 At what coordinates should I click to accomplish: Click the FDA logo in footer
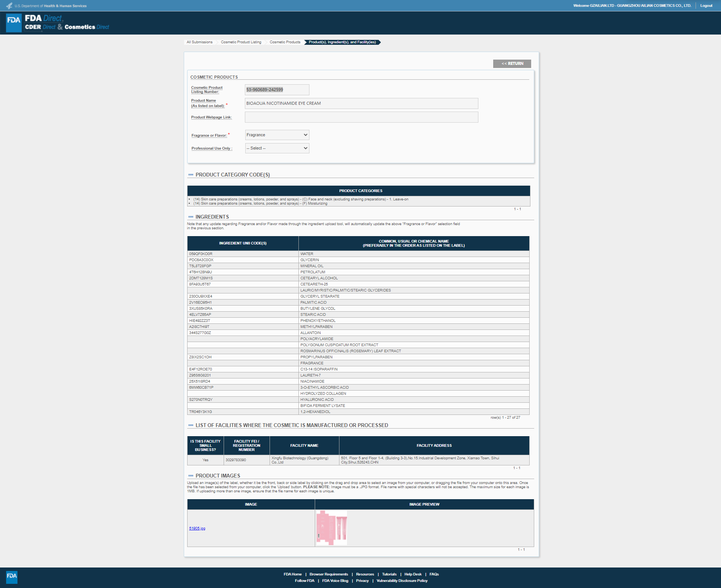click(x=12, y=577)
